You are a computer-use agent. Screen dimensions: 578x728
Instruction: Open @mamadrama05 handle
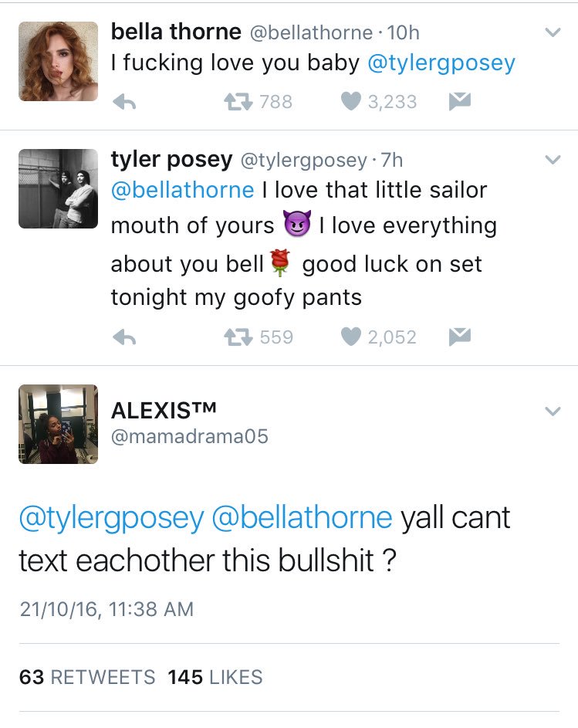[189, 436]
